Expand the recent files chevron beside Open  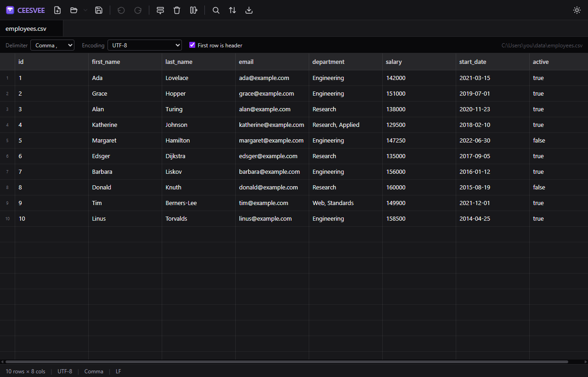(x=85, y=10)
